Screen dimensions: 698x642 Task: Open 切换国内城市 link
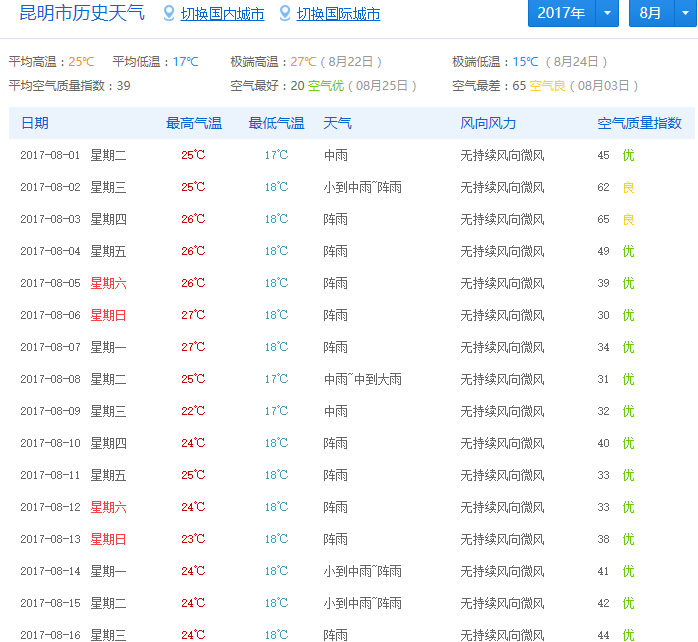(x=222, y=14)
